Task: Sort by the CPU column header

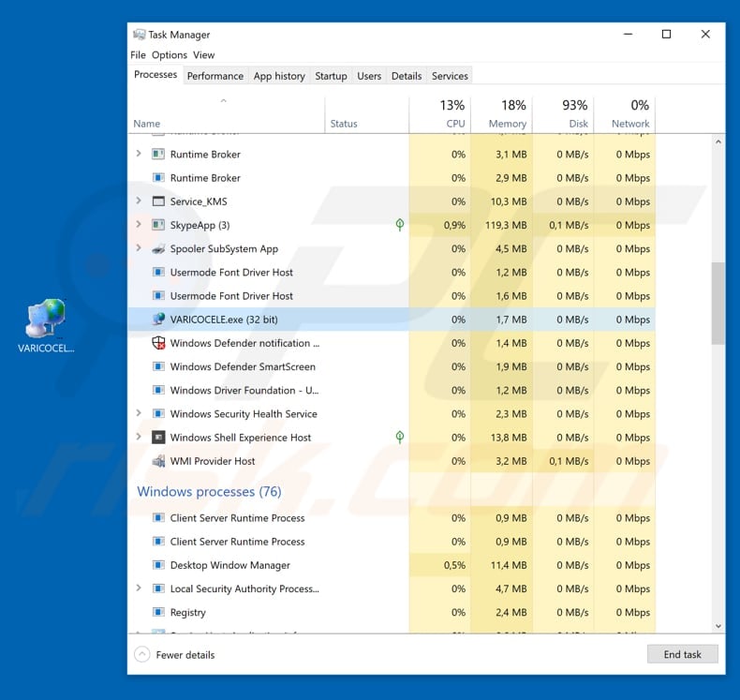Action: tap(440, 114)
